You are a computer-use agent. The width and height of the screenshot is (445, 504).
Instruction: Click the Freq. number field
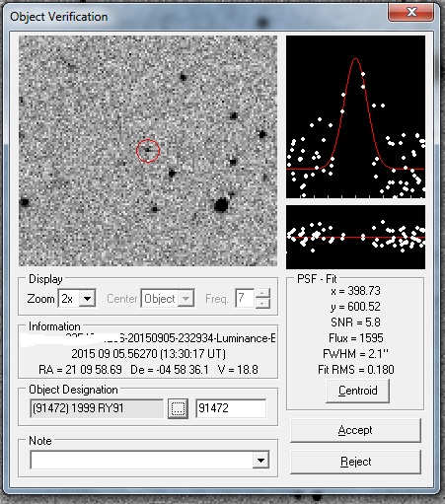[245, 299]
